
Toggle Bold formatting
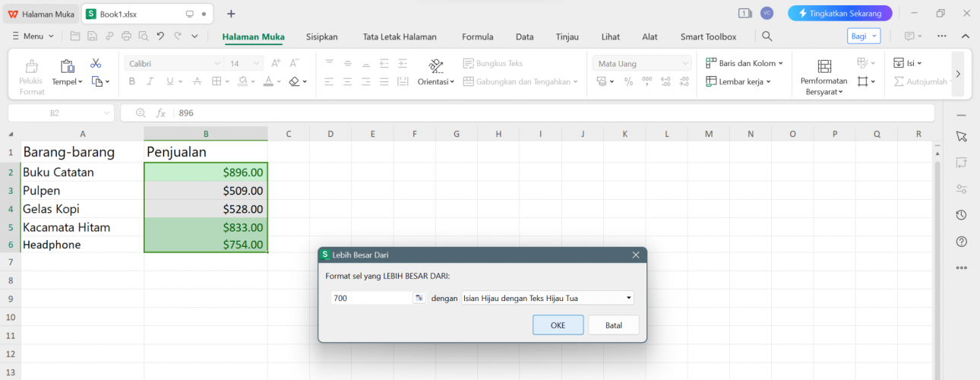[x=131, y=81]
